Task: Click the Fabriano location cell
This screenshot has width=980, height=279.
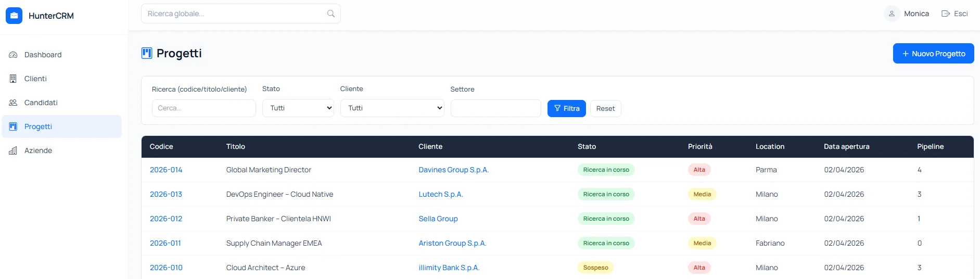Action: [770, 243]
